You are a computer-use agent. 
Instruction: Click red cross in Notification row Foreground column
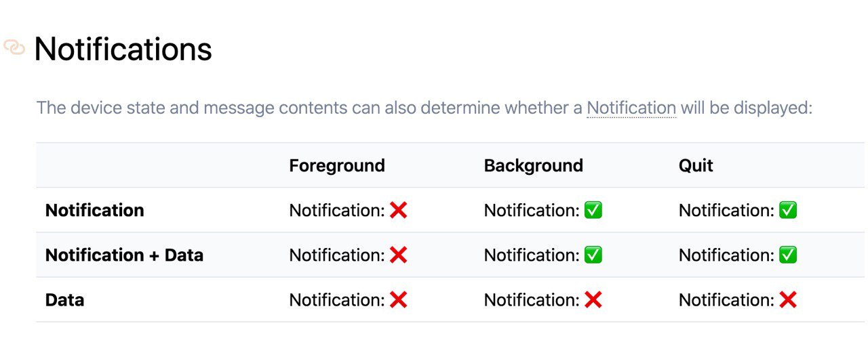tap(399, 210)
